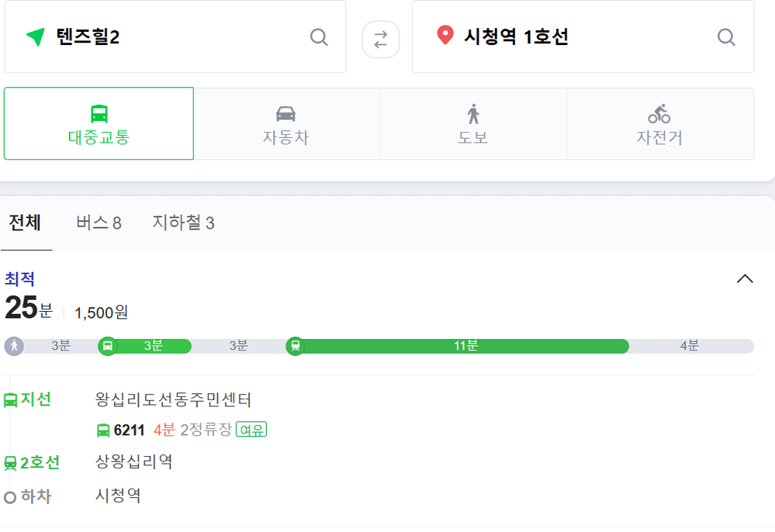Viewport: 775px width, 532px height.
Task: Click the subway icon on the route timeline
Action: click(295, 346)
